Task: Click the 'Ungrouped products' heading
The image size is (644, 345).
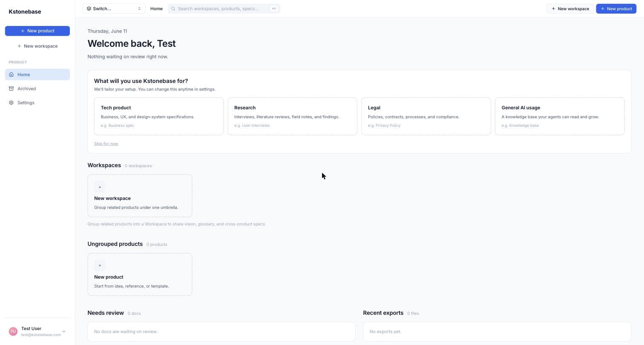Action: 115,244
